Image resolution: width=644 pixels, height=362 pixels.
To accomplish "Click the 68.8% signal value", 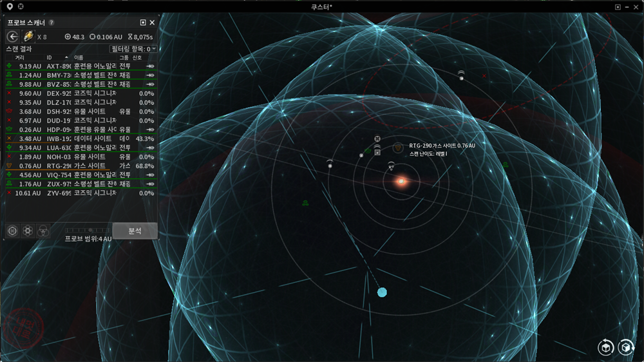I will pyautogui.click(x=145, y=166).
